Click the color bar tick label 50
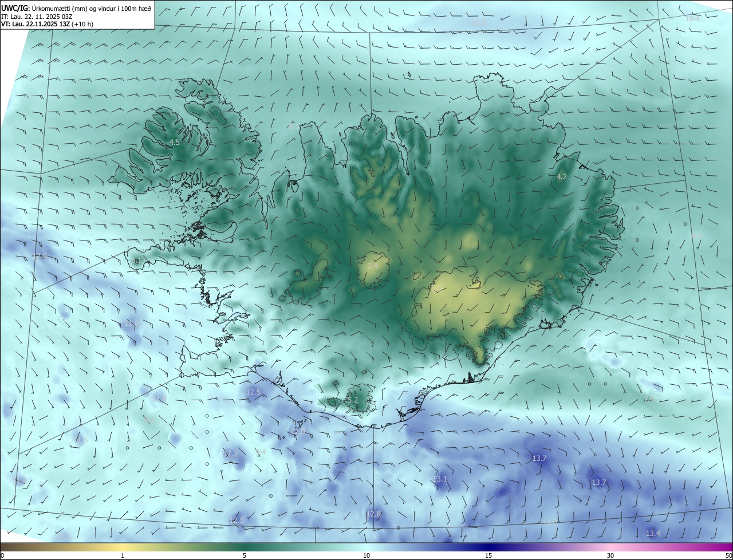The image size is (733, 560). [x=728, y=555]
